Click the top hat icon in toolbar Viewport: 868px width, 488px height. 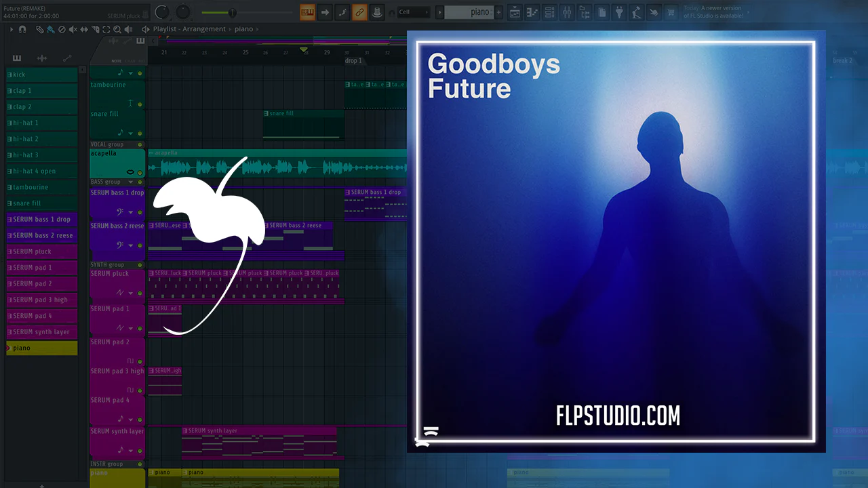click(x=377, y=12)
